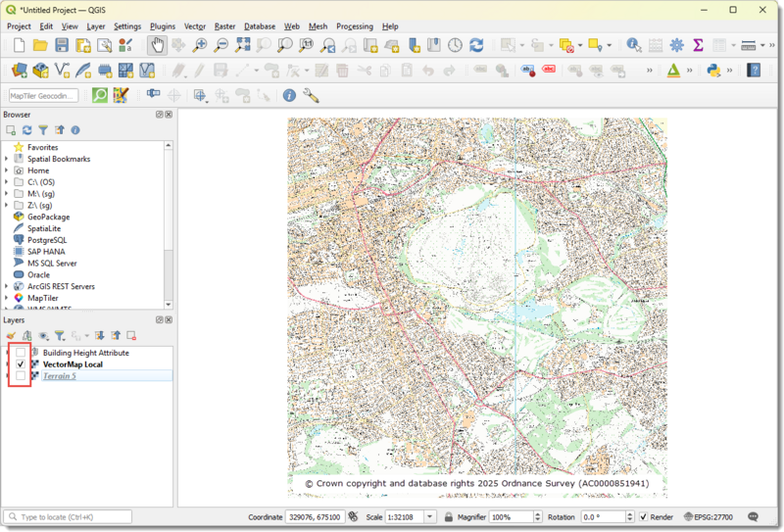784x532 pixels.
Task: Toggle the scale lock padlock icon
Action: [449, 517]
